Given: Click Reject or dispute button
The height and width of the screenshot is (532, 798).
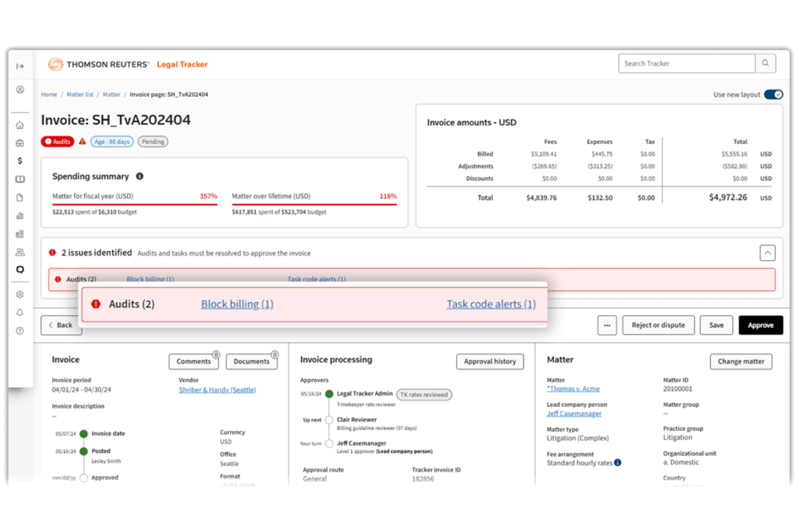Looking at the screenshot, I should click(658, 325).
